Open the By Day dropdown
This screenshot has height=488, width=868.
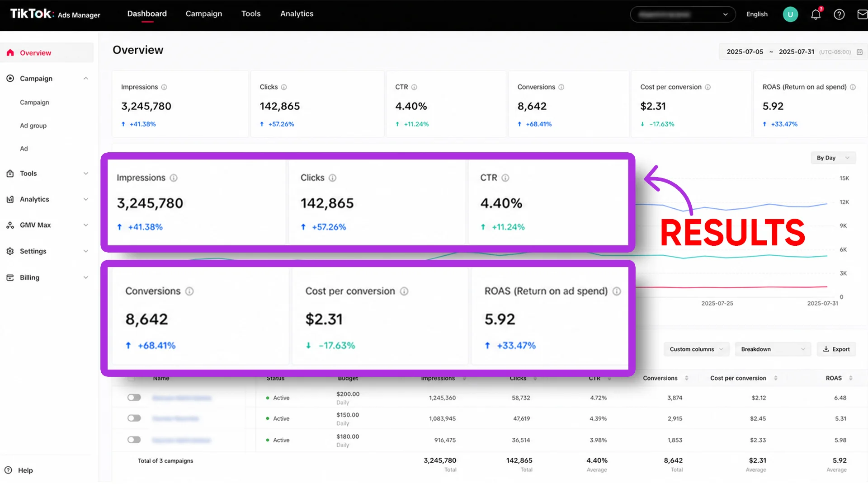coord(833,158)
